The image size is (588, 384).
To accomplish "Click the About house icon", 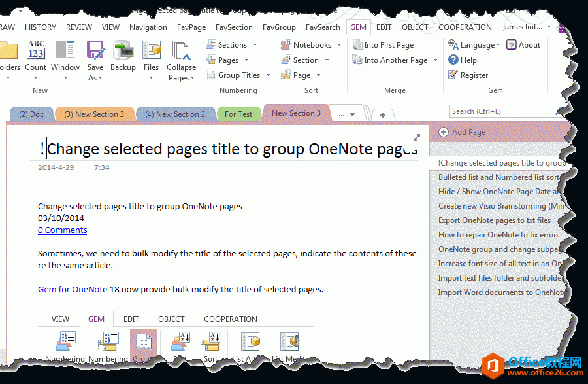I will (x=512, y=45).
